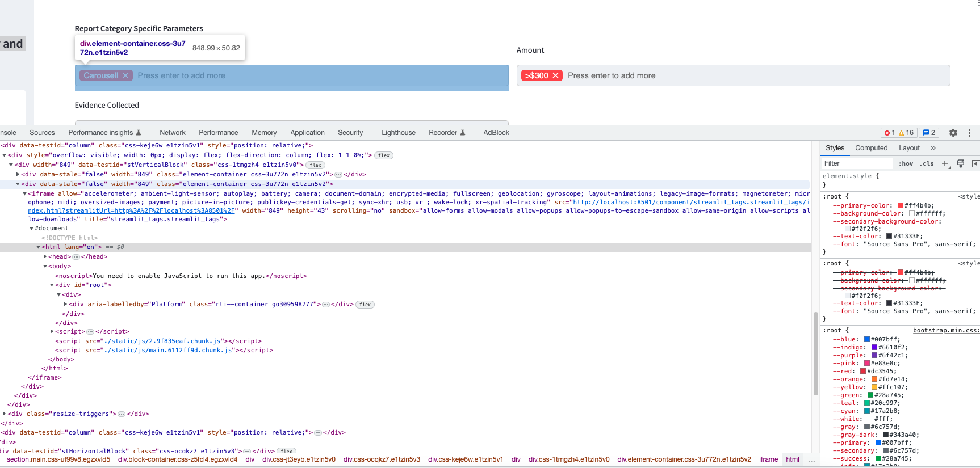980x468 pixels.
Task: Toggle CSS rendering emulation paintbrush icon
Action: [x=961, y=163]
